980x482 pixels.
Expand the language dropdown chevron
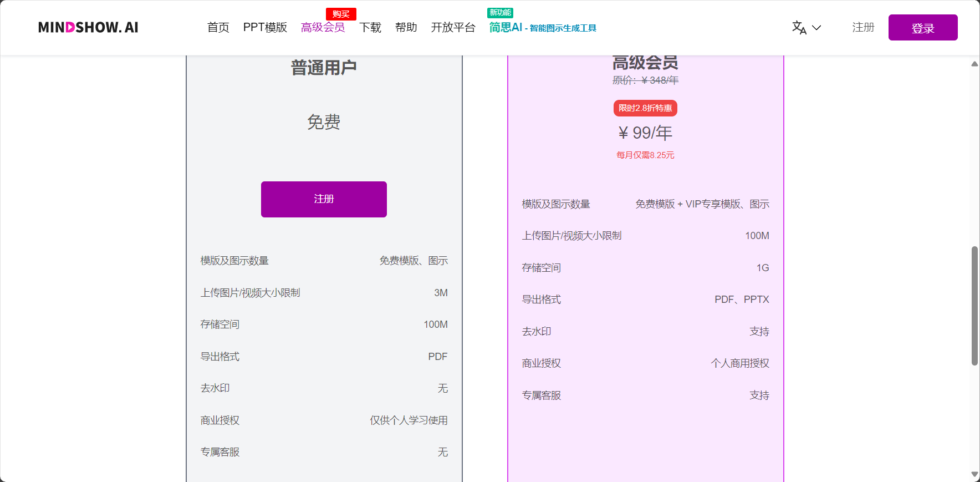(816, 28)
